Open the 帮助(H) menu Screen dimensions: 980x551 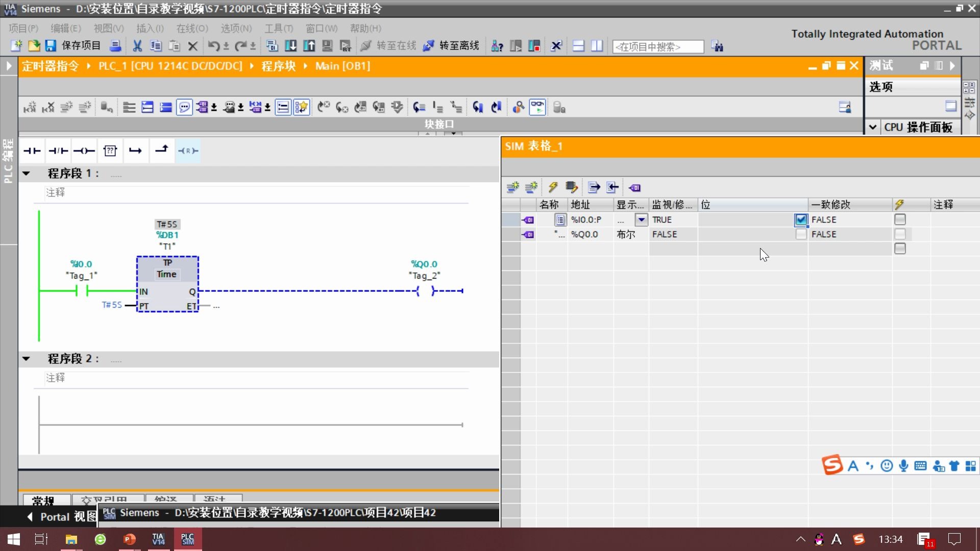pos(365,29)
